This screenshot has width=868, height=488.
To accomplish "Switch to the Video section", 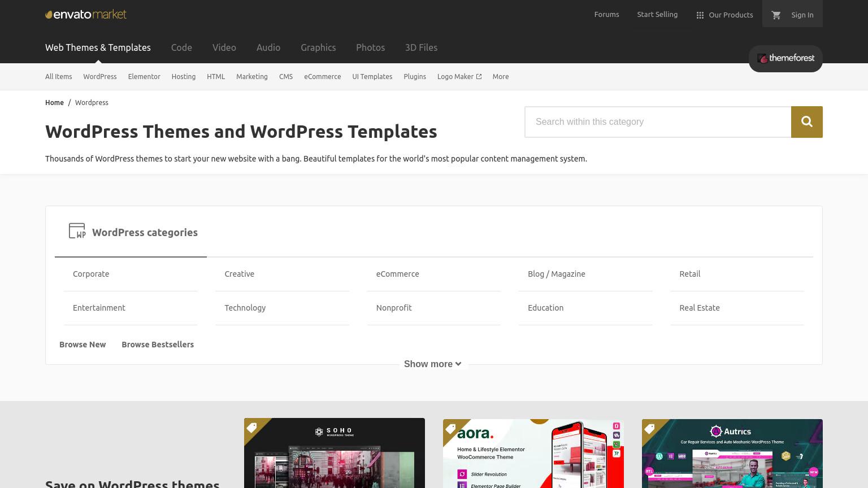I will tap(224, 47).
